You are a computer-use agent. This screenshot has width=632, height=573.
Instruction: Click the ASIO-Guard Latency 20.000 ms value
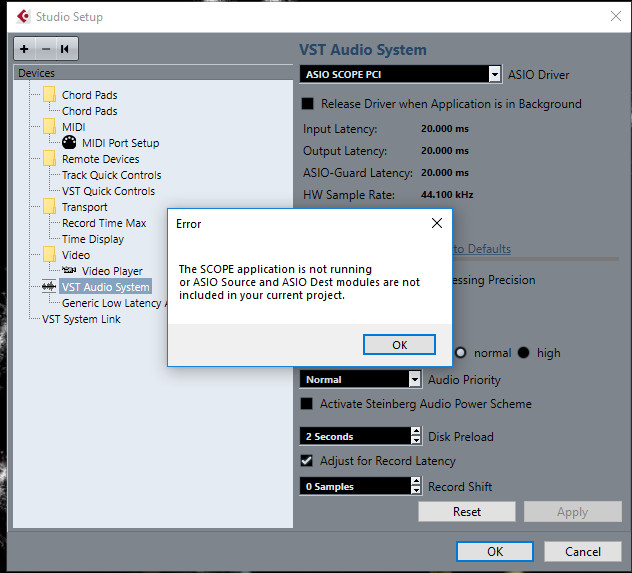[445, 172]
